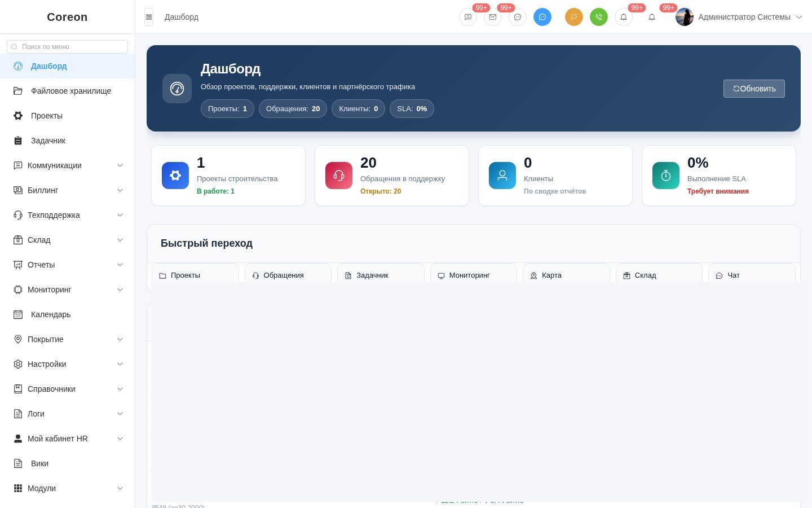812x508 pixels.
Task: Click the Обновить refresh button
Action: pos(754,89)
